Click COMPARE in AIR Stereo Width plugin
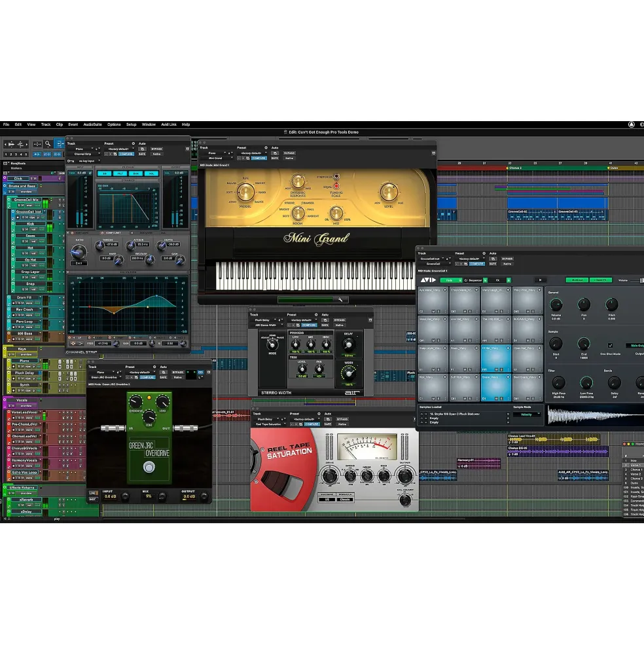This screenshot has height=645, width=644. [x=308, y=325]
